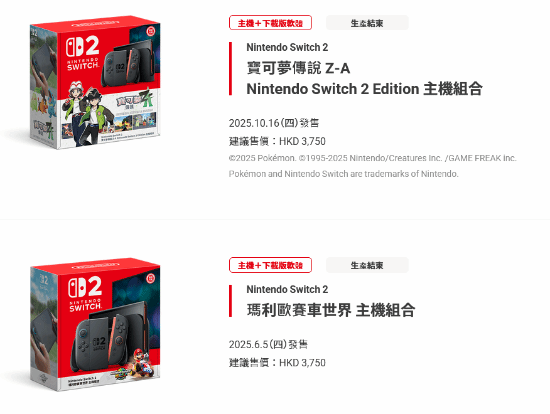Click the 2025.10.16 release date text
Viewport: 550px width, 414px height.
274,123
